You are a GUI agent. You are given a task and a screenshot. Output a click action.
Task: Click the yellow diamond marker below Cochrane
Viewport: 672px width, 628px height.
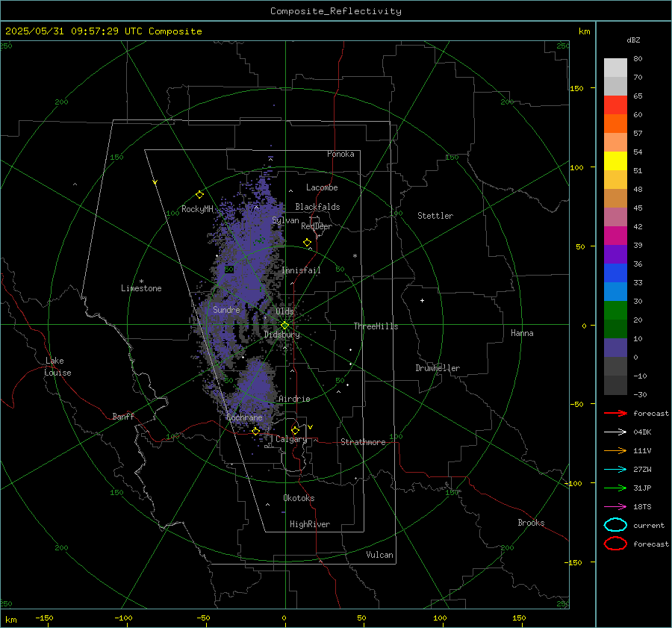256,432
